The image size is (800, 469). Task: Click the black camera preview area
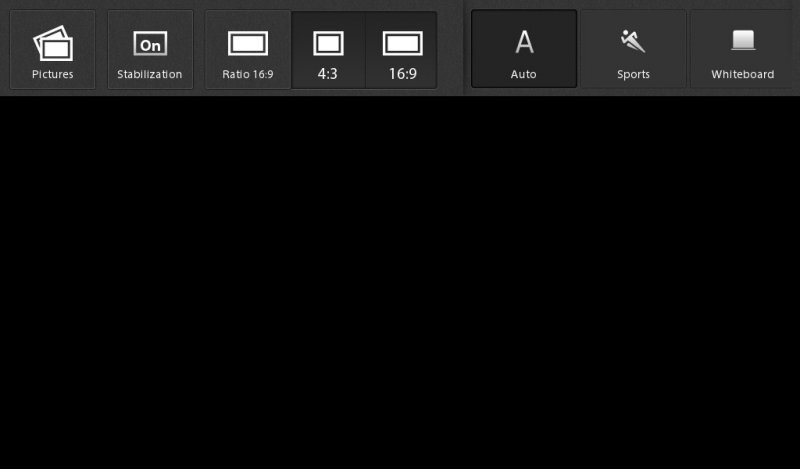point(400,282)
